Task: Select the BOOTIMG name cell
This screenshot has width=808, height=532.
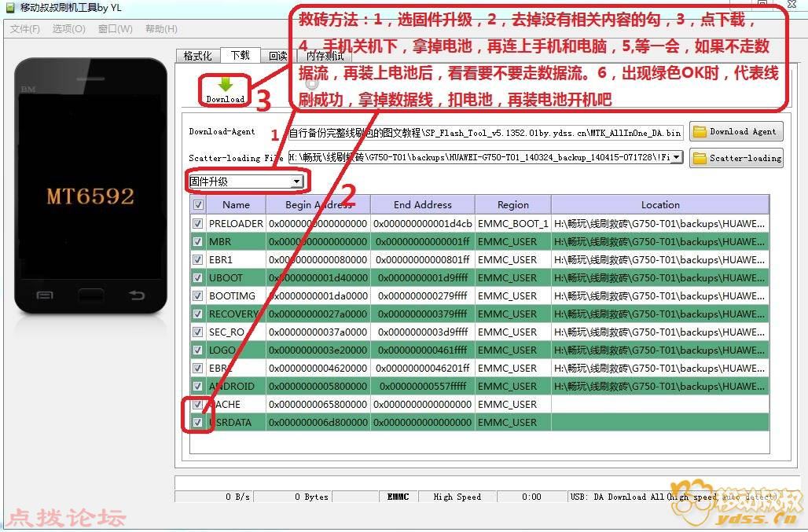Action: click(x=236, y=295)
